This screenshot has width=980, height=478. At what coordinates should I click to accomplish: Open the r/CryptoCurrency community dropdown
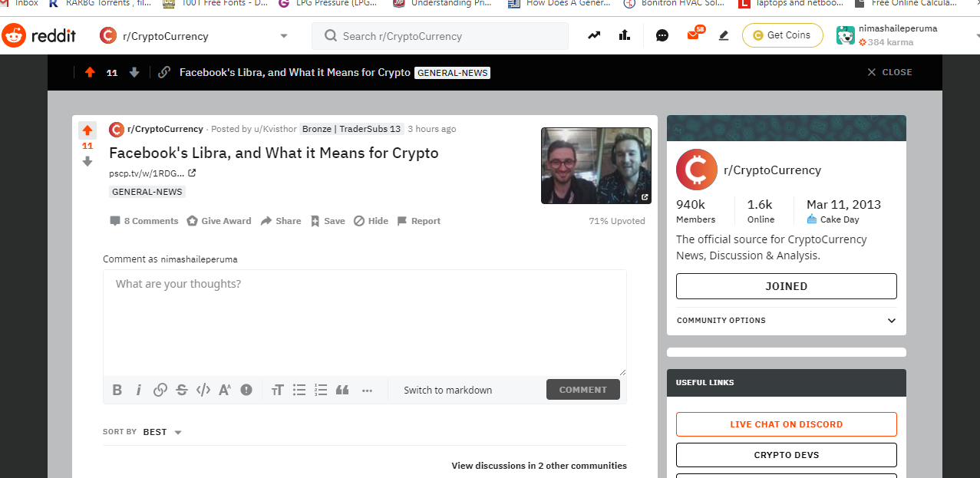(193, 36)
